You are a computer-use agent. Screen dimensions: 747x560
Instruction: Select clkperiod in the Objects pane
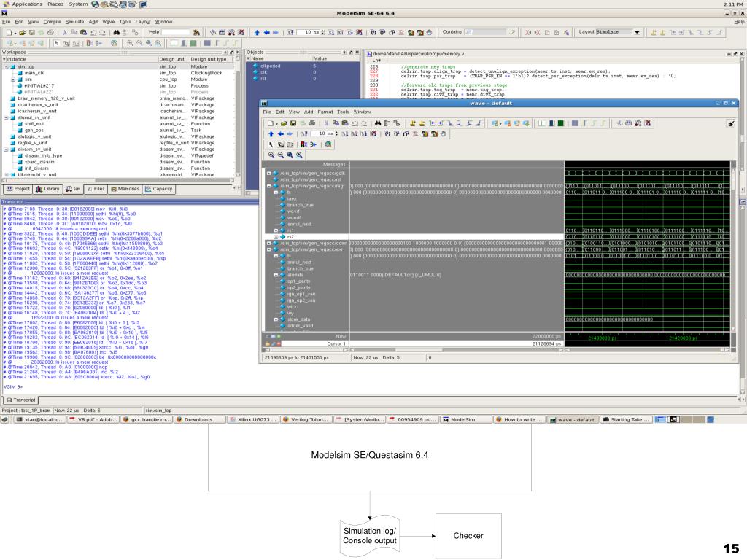[270, 66]
